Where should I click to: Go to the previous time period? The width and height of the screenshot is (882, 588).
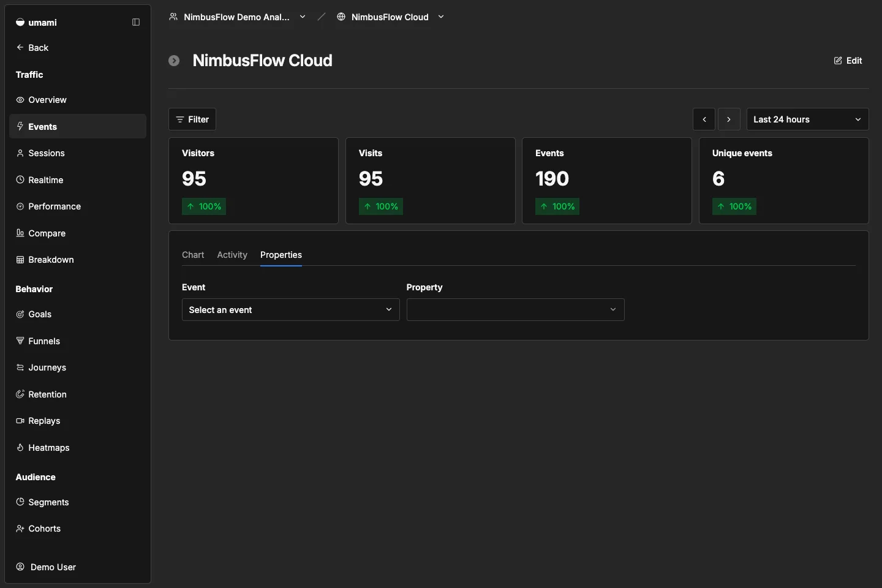click(704, 119)
